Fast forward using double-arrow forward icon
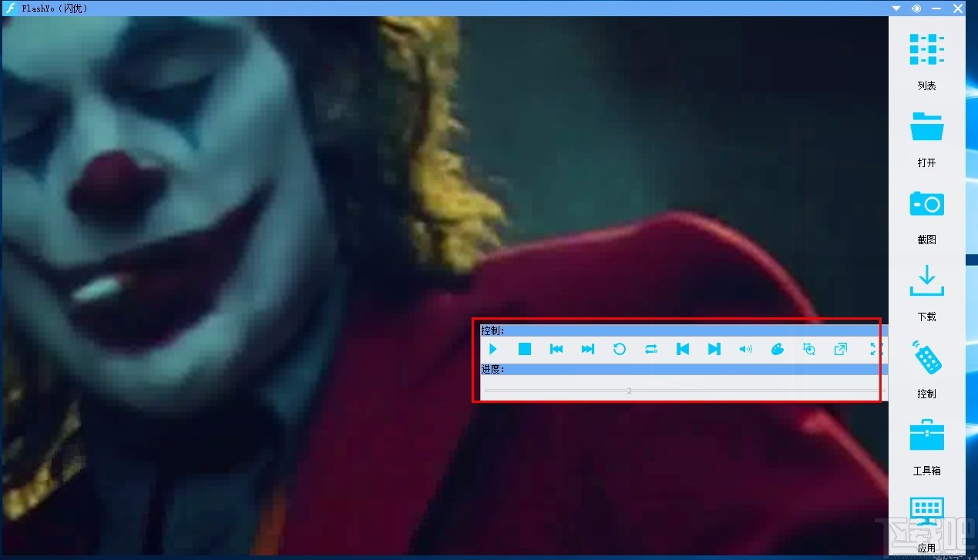Viewport: 978px width, 560px height. (x=588, y=349)
